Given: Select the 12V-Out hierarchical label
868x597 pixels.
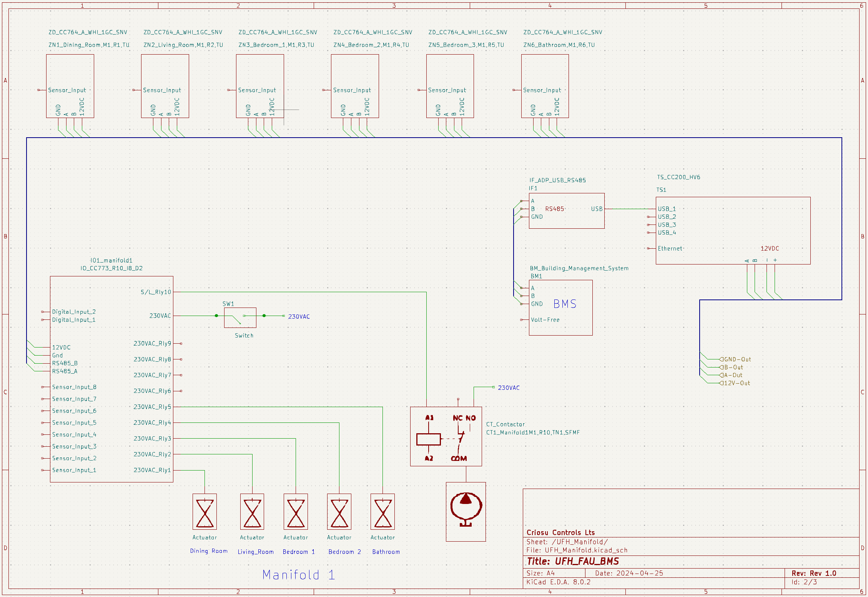Looking at the screenshot, I should (737, 383).
